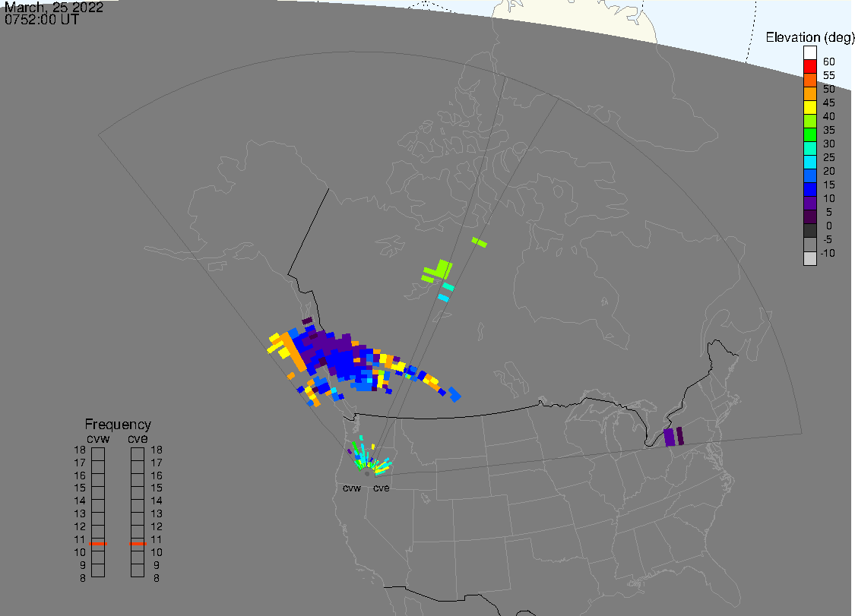Click the red 11 MHz marker on cve column
The image size is (855, 616).
tap(138, 544)
